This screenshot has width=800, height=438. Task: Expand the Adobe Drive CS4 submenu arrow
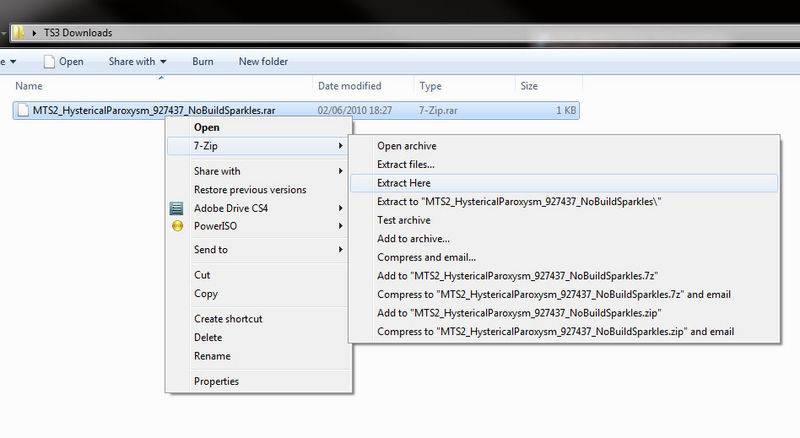coord(340,208)
